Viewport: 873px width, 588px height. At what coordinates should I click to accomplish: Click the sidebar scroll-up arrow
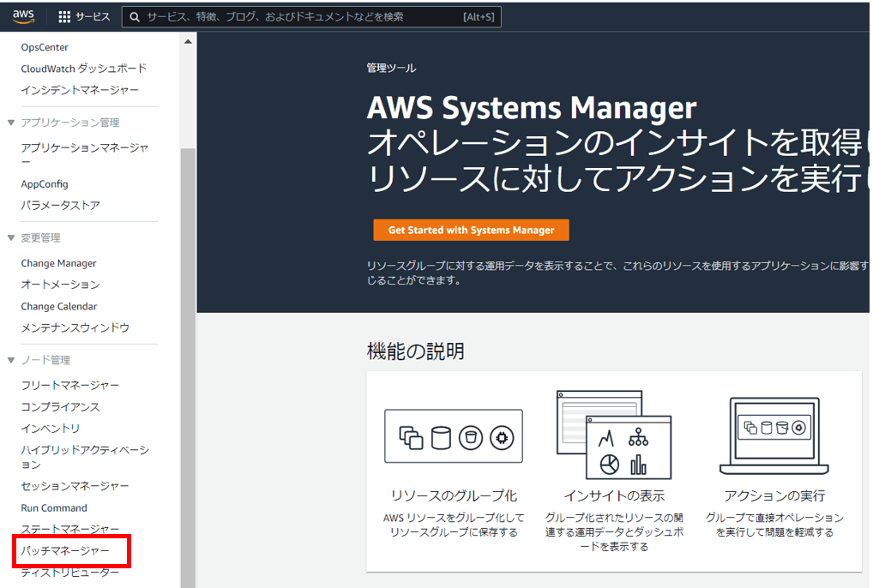(x=188, y=42)
